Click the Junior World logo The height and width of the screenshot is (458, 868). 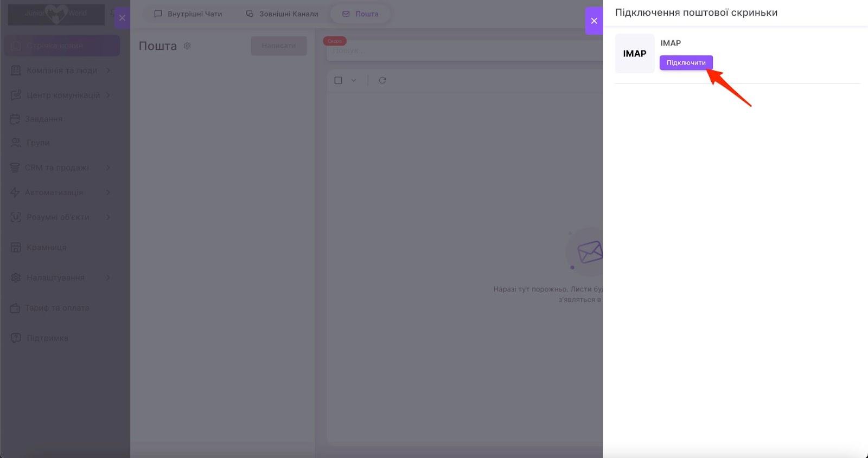(56, 15)
